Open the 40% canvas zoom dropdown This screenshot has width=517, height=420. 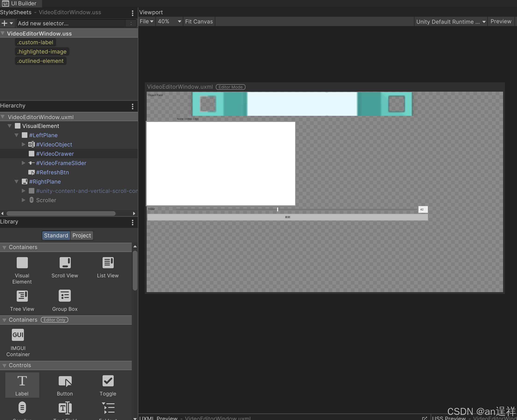169,21
